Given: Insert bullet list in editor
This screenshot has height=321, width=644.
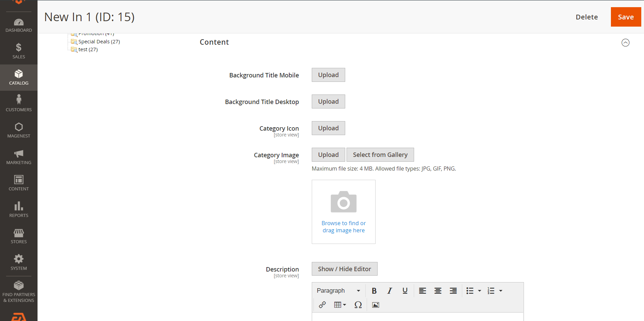Looking at the screenshot, I should [x=470, y=291].
